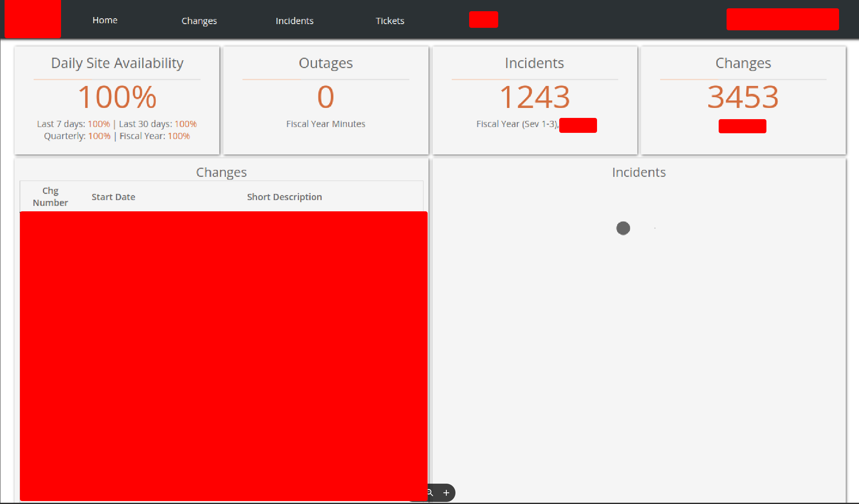This screenshot has width=859, height=504.
Task: Click the Last 30 days 100% value
Action: point(186,124)
